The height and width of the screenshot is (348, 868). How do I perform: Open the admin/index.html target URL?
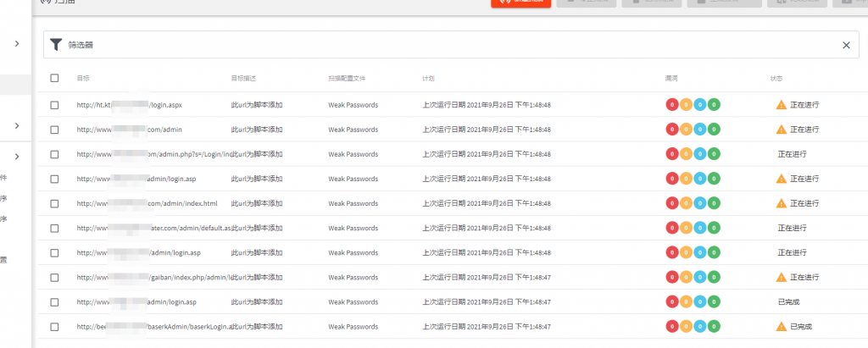[x=147, y=203]
